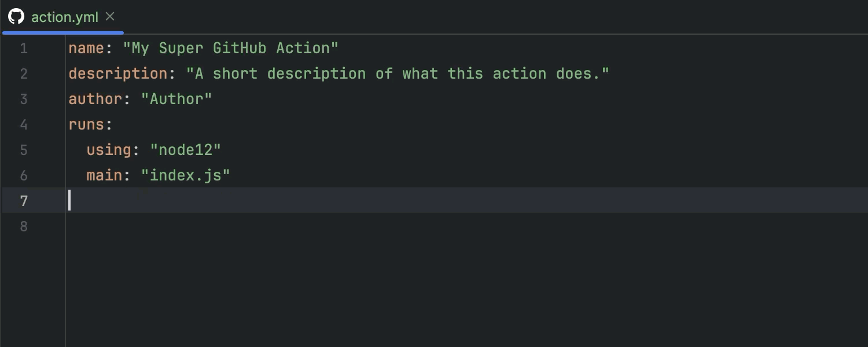Click line number 6 in gutter

click(24, 176)
